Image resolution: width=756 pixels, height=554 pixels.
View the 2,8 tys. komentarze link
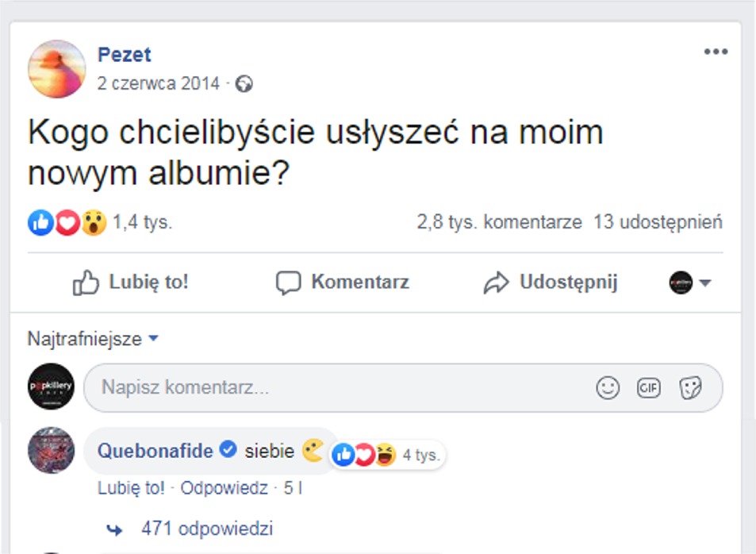click(x=499, y=222)
